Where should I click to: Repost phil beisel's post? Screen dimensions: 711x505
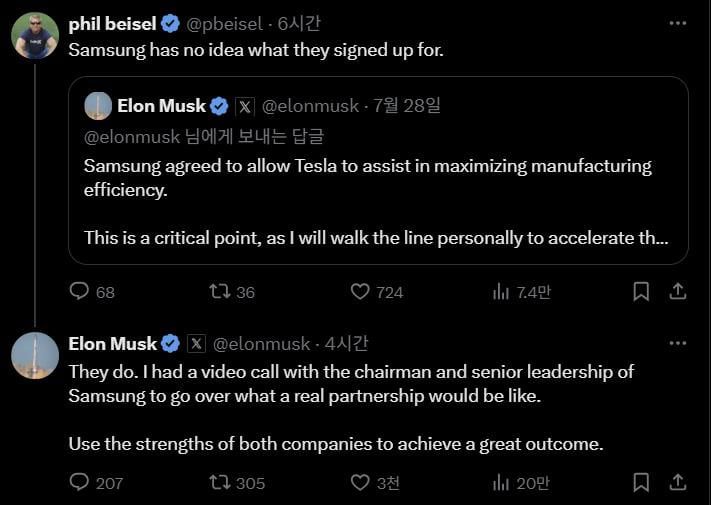point(220,291)
